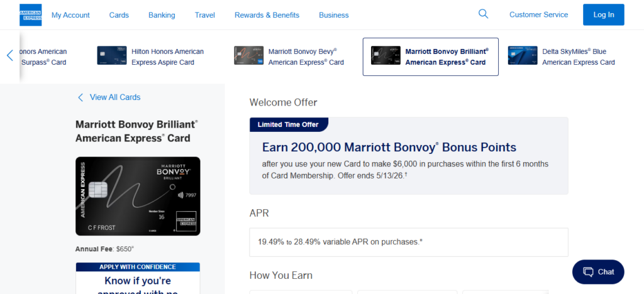Select Hilton Honors Aspire Card thumbnail
This screenshot has width=644, height=294.
click(x=112, y=55)
